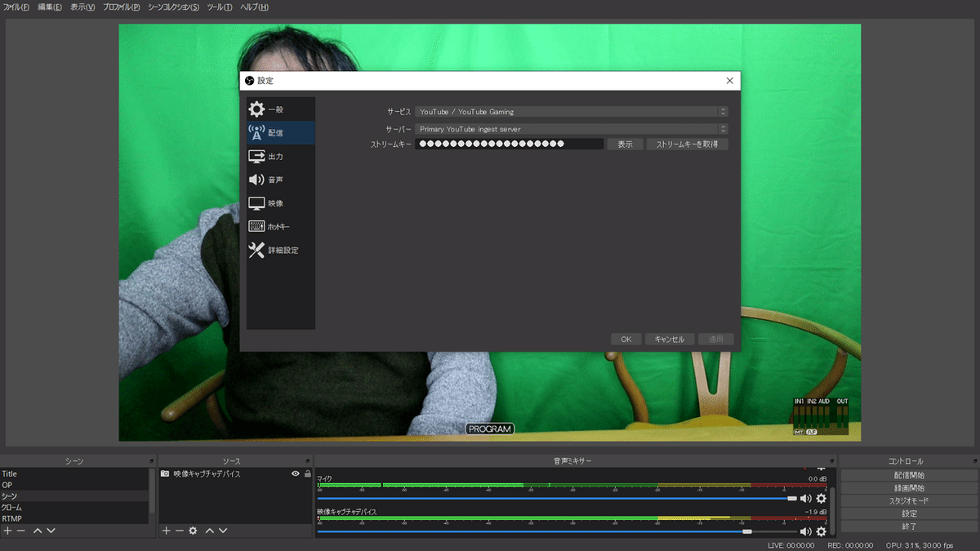Open the 詳細設定 advanced settings section
This screenshot has width=980, height=551.
280,250
